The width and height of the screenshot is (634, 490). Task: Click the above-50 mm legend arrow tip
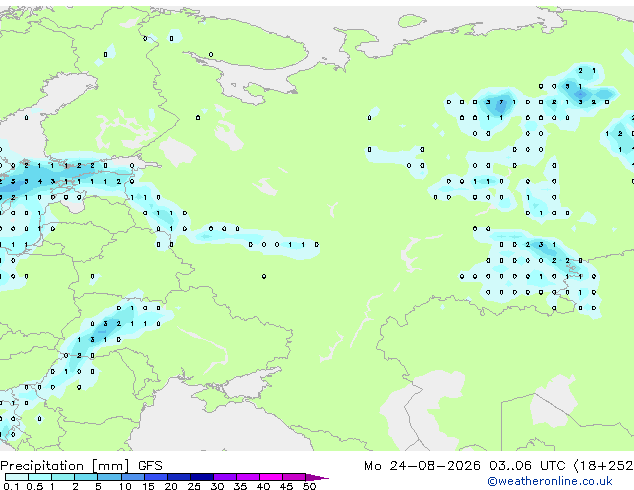click(x=317, y=477)
